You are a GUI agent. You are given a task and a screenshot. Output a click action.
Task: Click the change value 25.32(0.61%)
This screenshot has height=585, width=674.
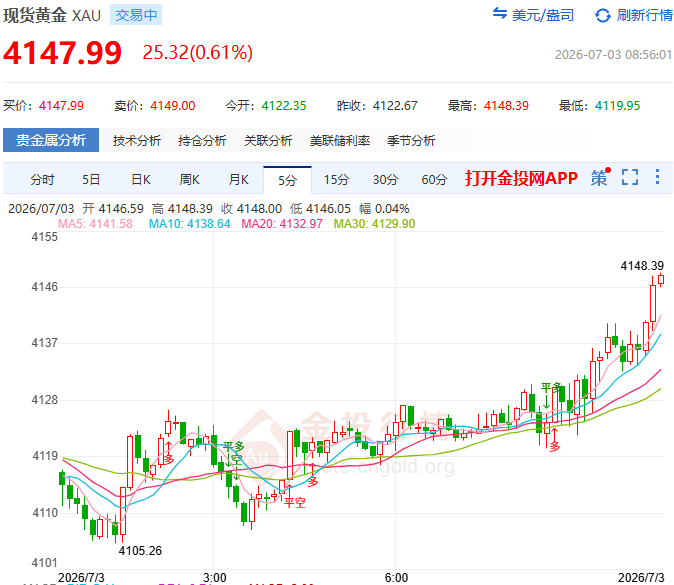198,52
